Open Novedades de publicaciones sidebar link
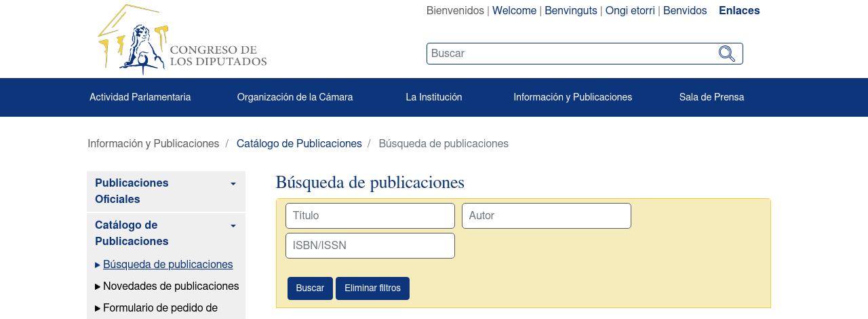 171,286
